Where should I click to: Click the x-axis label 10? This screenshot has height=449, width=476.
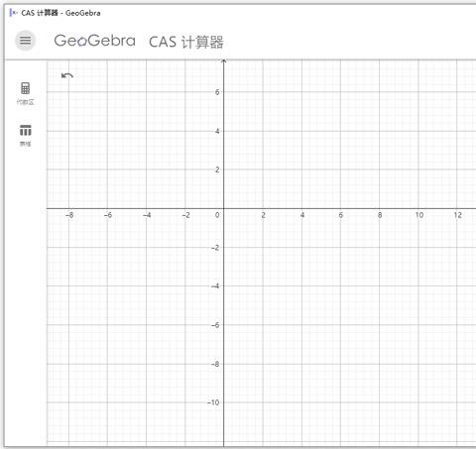[419, 215]
